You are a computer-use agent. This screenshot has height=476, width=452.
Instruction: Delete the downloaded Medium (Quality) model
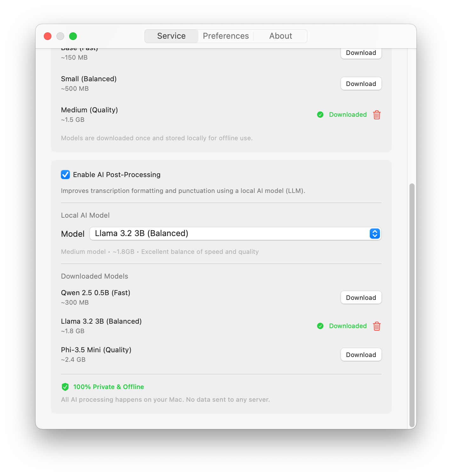377,115
